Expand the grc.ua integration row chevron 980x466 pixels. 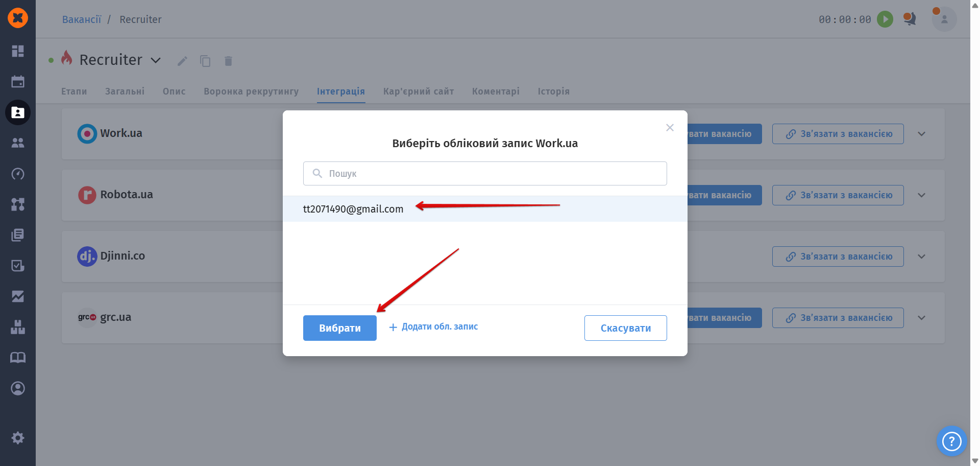(x=921, y=318)
